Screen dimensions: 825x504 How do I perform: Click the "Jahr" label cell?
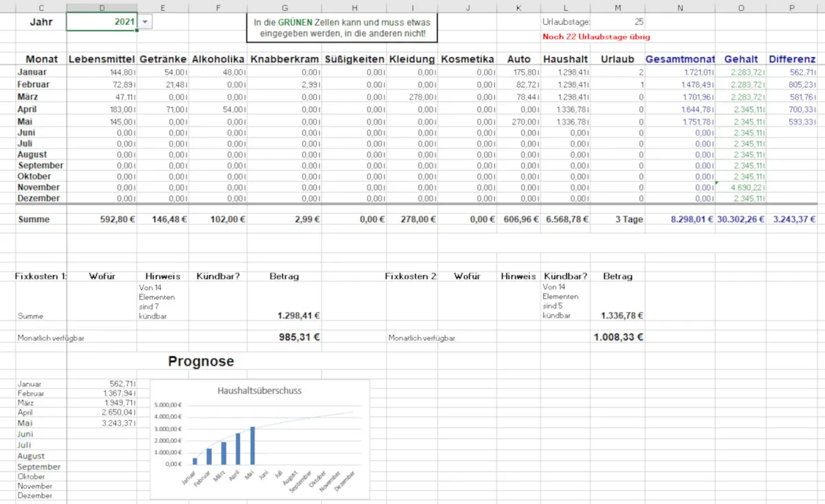pos(42,22)
